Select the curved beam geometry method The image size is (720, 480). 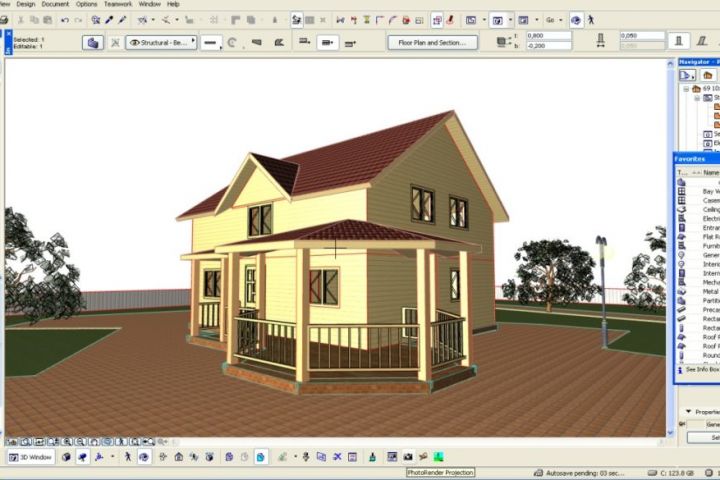[x=232, y=43]
